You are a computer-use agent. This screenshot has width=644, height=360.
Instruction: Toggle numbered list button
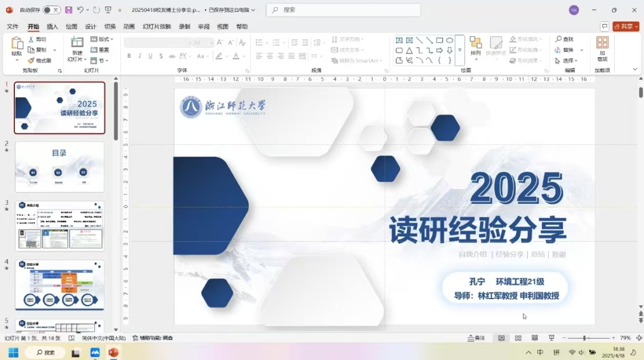276,43
